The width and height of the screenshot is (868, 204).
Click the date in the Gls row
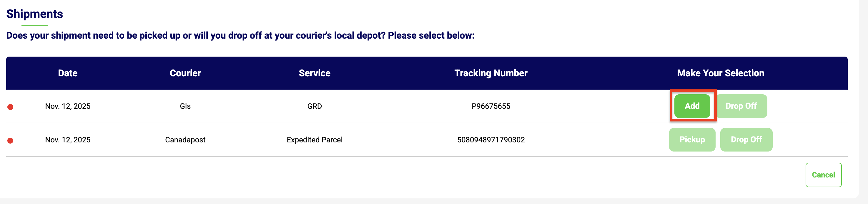tap(68, 106)
